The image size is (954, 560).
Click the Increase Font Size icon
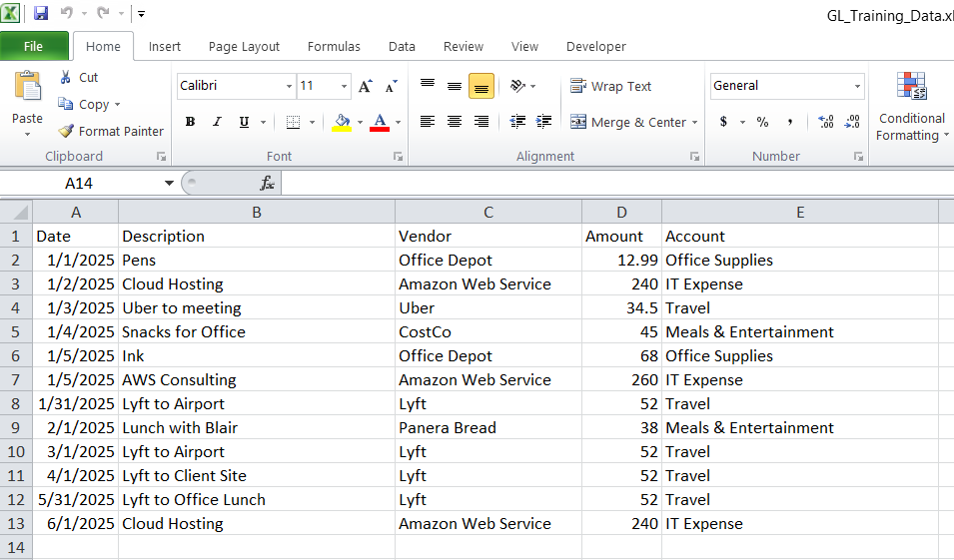(366, 86)
